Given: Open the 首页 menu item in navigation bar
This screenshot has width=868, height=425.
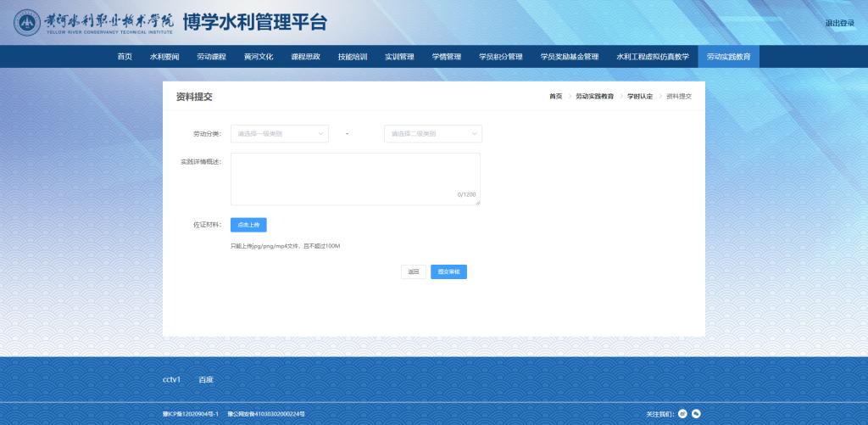Looking at the screenshot, I should (125, 57).
